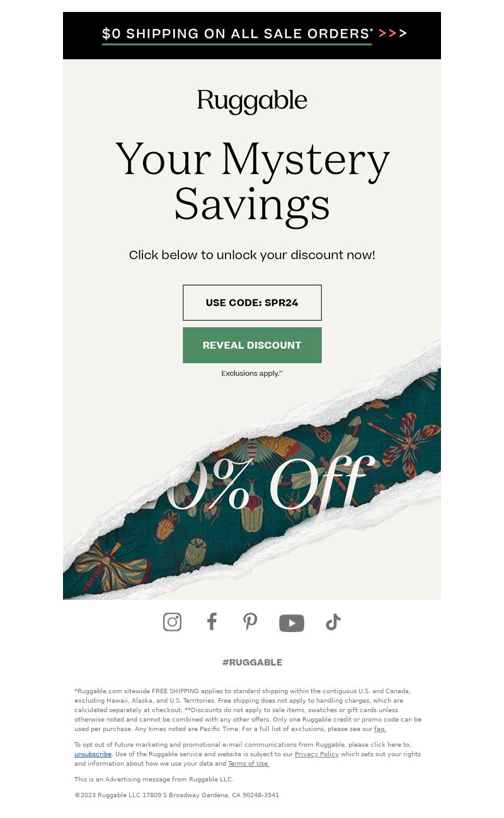Click the Ruggable logo

click(x=252, y=101)
